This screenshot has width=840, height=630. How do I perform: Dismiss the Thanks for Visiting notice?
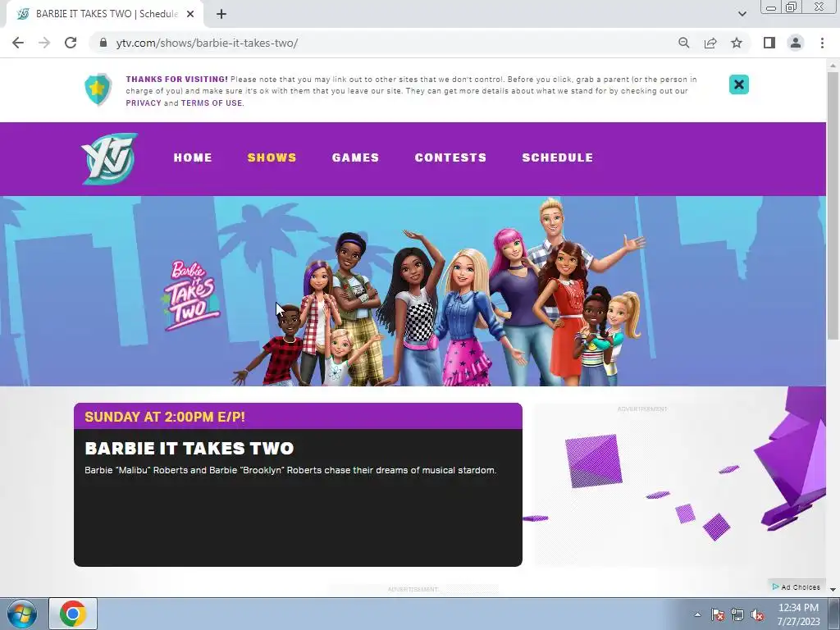tap(739, 84)
